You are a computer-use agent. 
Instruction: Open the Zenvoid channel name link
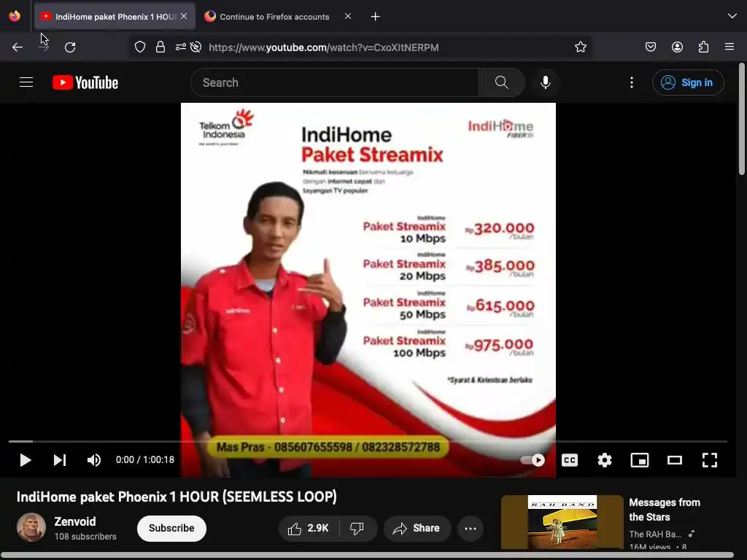point(75,521)
